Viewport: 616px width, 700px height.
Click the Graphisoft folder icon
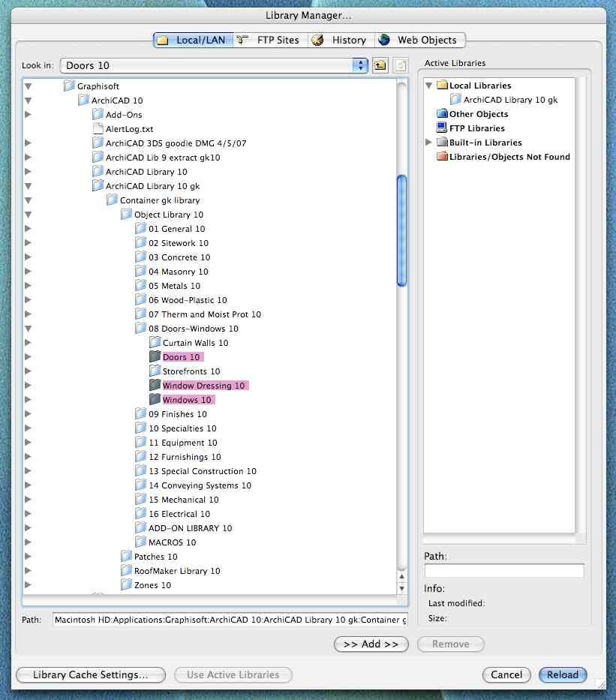click(69, 86)
